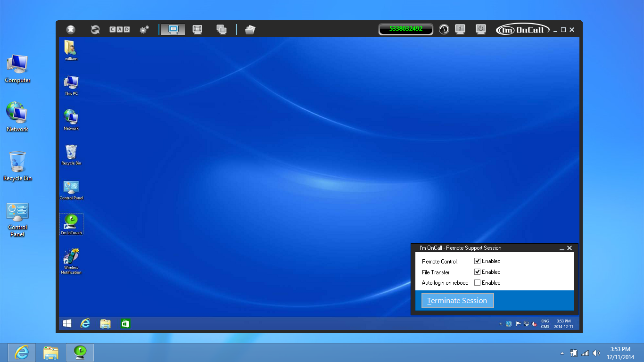This screenshot has height=362, width=644.
Task: Select the highlighted monitor view mode icon
Action: pyautogui.click(x=173, y=30)
